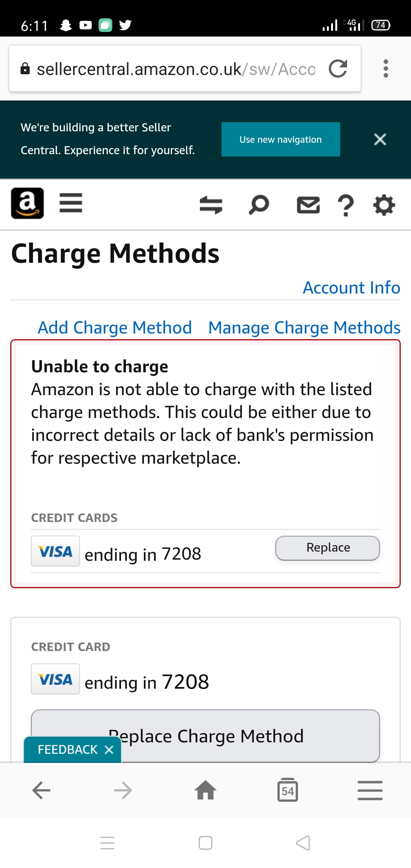Replace the Visa card ending 7208
411x868 pixels.
pyautogui.click(x=327, y=548)
